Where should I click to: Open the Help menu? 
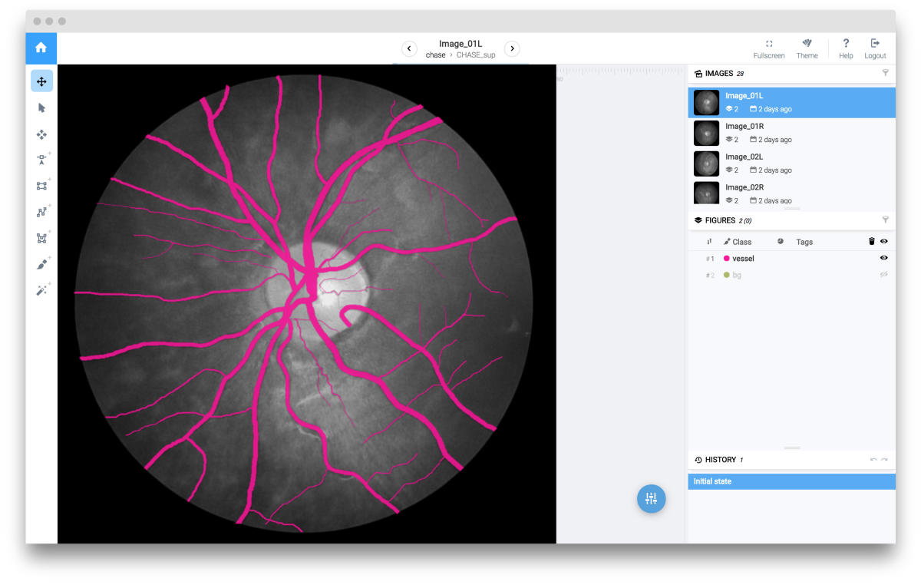click(846, 49)
